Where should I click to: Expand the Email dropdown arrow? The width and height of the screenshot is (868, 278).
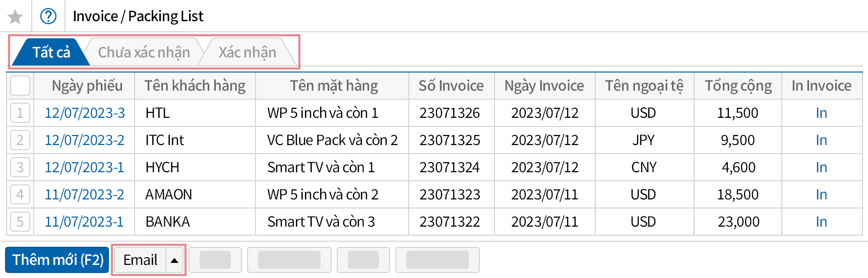[174, 260]
